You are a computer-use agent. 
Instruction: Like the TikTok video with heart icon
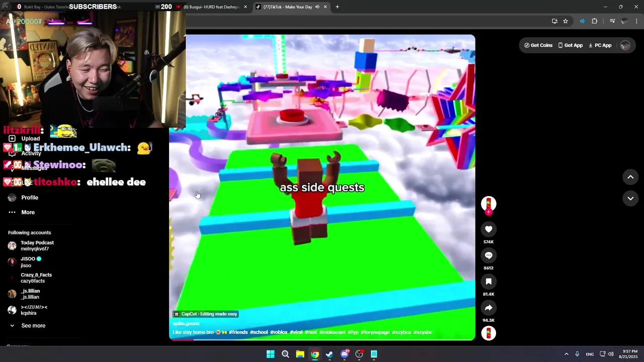point(489,229)
